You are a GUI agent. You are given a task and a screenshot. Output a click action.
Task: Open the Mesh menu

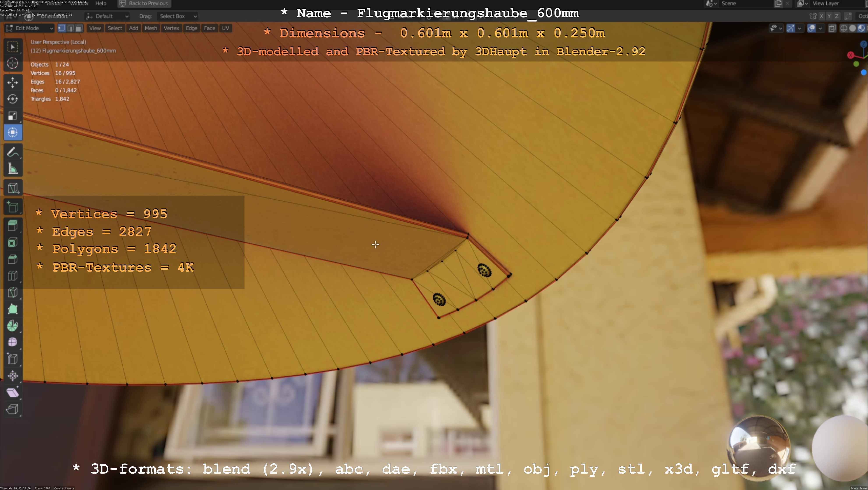coord(151,28)
